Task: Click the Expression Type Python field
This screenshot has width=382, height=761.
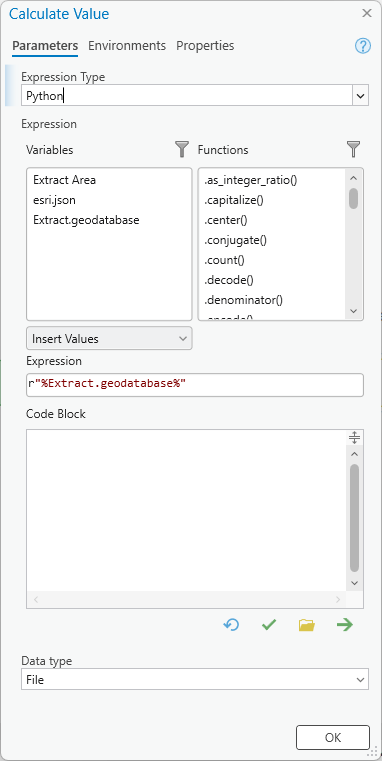Action: click(x=187, y=96)
